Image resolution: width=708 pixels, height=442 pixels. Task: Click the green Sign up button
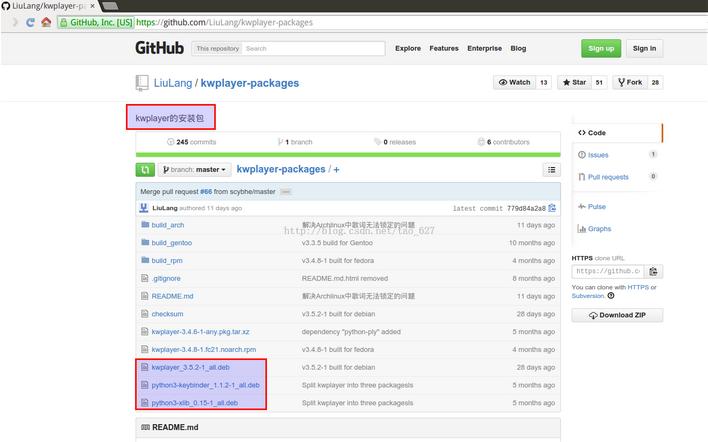pos(601,48)
